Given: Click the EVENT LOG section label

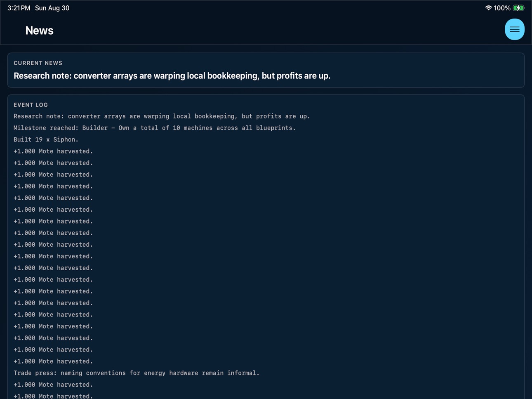Looking at the screenshot, I should 31,105.
